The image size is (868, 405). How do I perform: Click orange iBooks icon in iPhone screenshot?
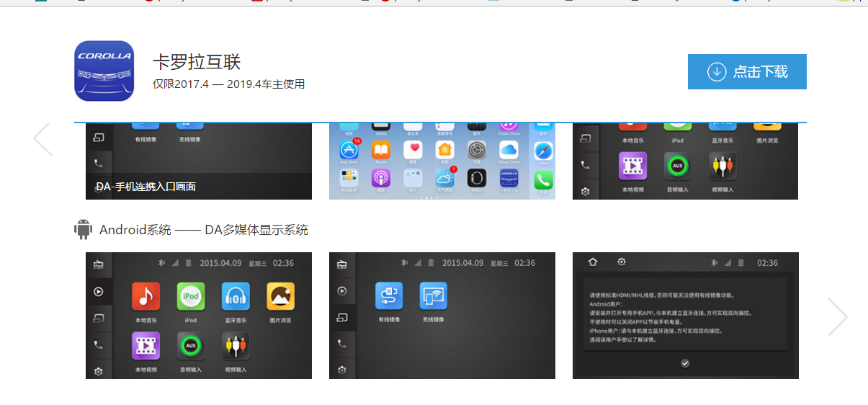[x=381, y=150]
